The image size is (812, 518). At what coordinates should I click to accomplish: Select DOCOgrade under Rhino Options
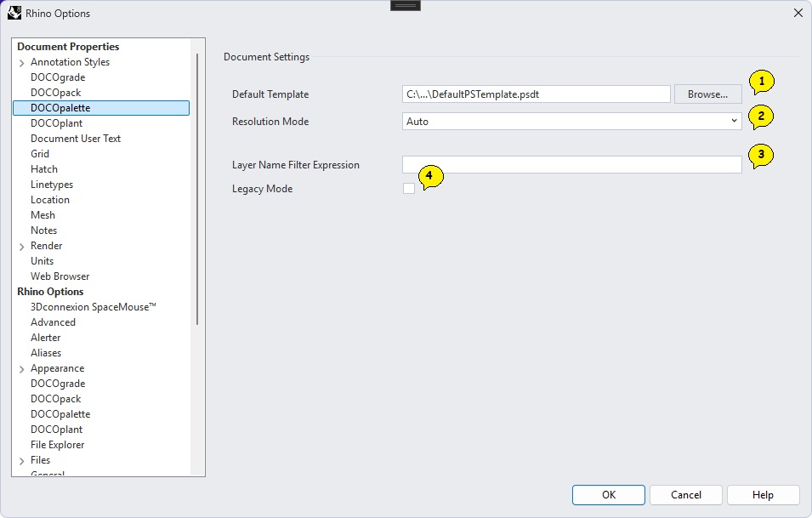point(58,384)
